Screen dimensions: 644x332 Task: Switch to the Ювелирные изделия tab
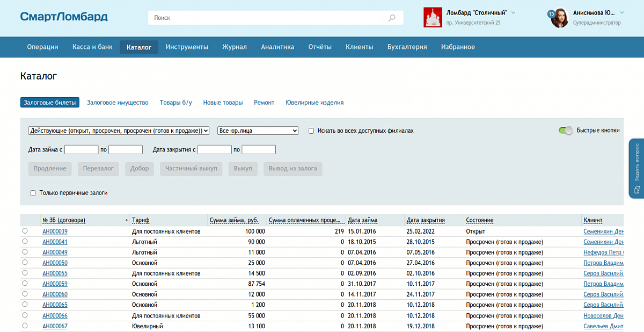[x=314, y=103]
